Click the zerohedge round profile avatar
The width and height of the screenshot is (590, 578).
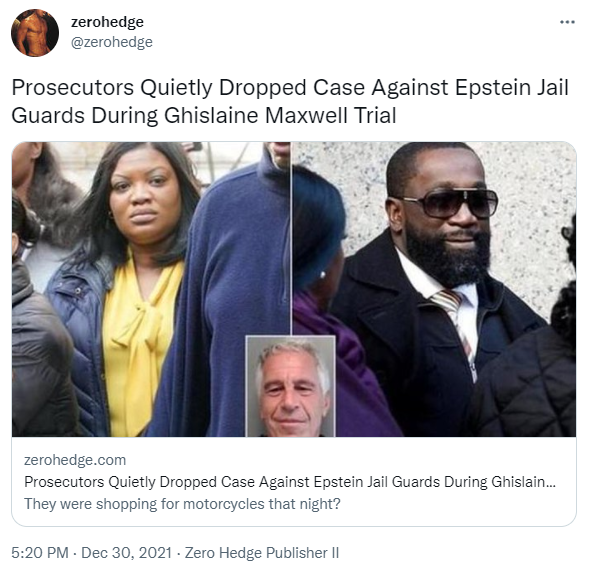35,33
